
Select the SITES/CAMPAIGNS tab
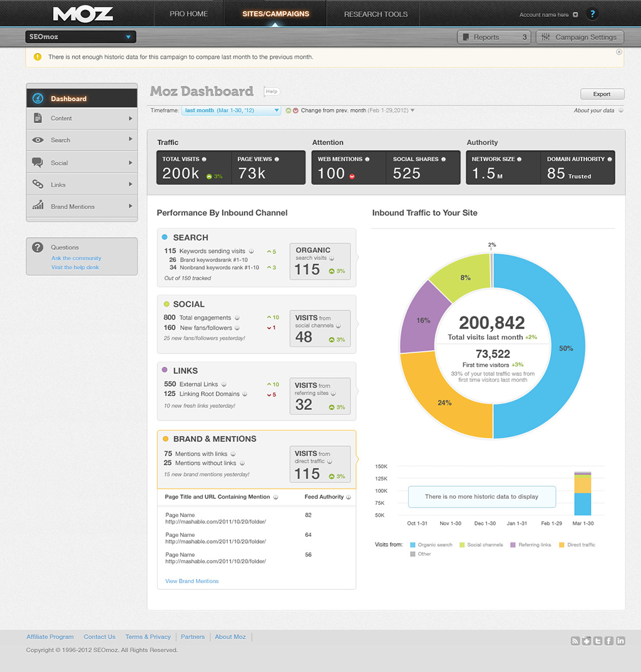click(x=275, y=14)
